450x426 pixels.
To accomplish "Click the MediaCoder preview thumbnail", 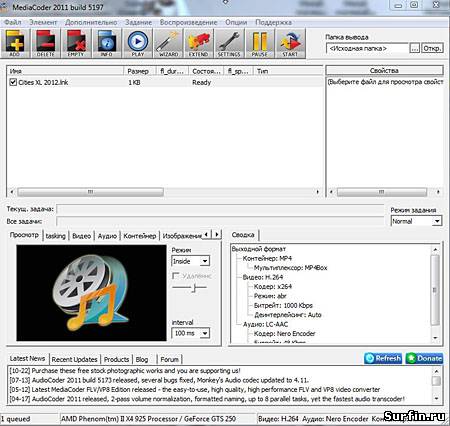I will [x=91, y=293].
